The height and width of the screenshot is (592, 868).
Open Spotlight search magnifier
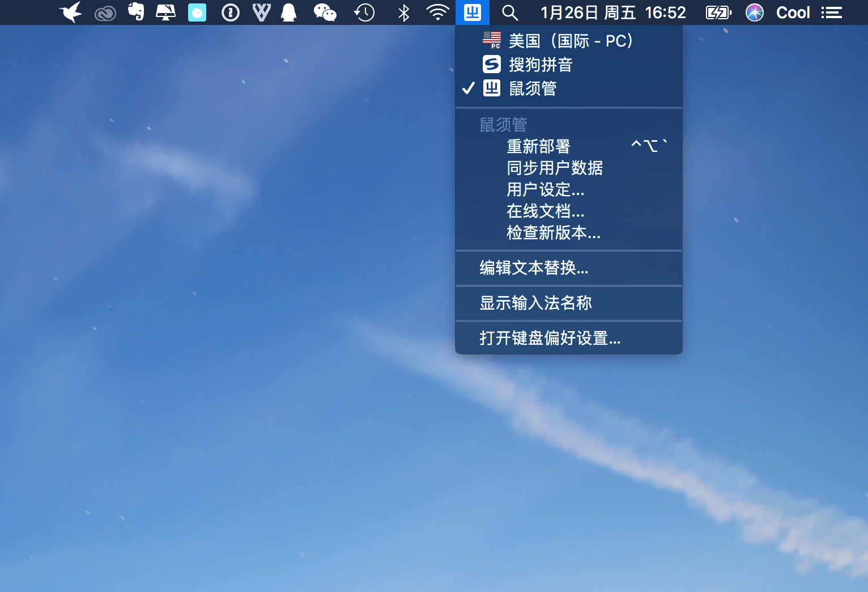coord(510,12)
